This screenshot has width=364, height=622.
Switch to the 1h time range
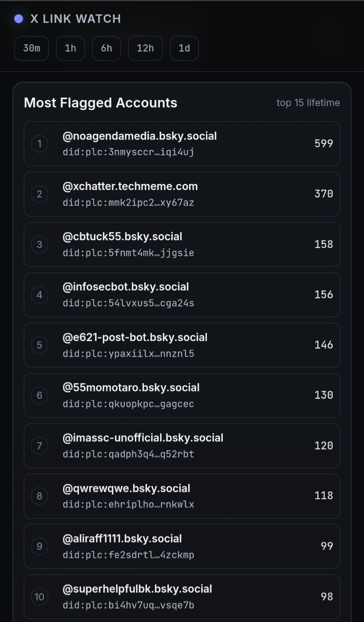pyautogui.click(x=70, y=48)
